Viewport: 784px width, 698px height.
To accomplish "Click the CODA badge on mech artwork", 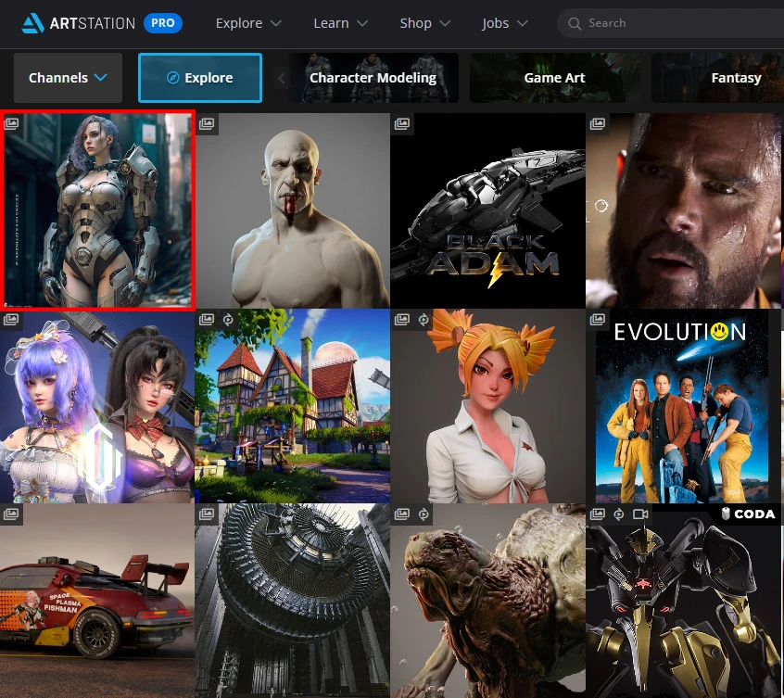I will [x=747, y=514].
